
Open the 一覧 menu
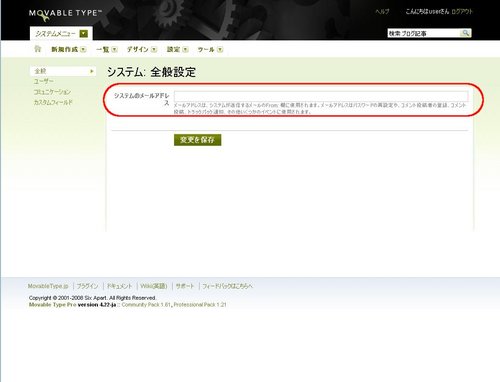[x=103, y=49]
